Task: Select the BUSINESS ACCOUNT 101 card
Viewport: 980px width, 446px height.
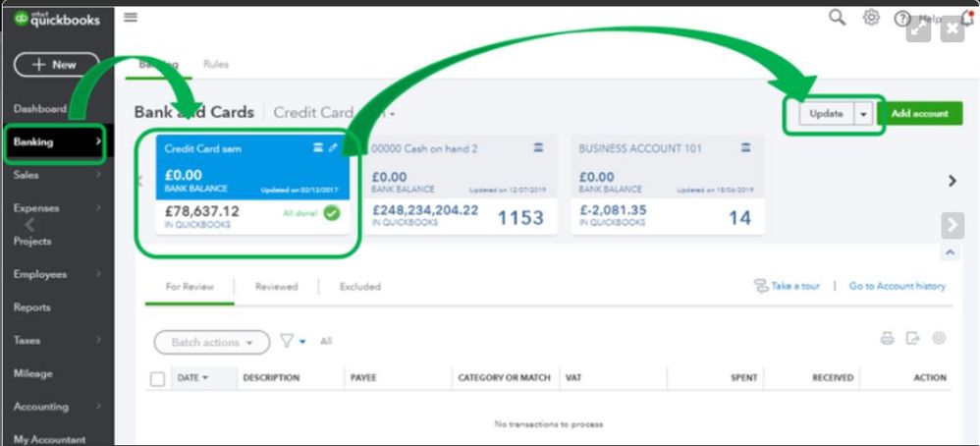Action: point(668,185)
